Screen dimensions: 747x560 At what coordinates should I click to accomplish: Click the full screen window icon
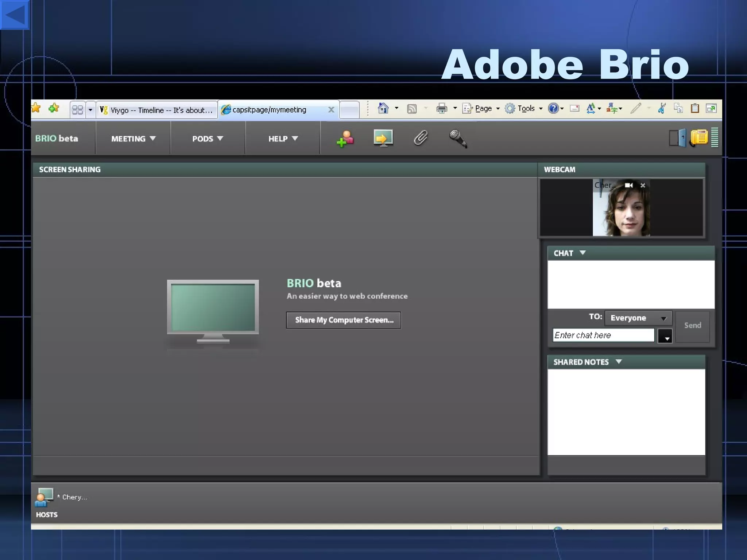click(711, 108)
